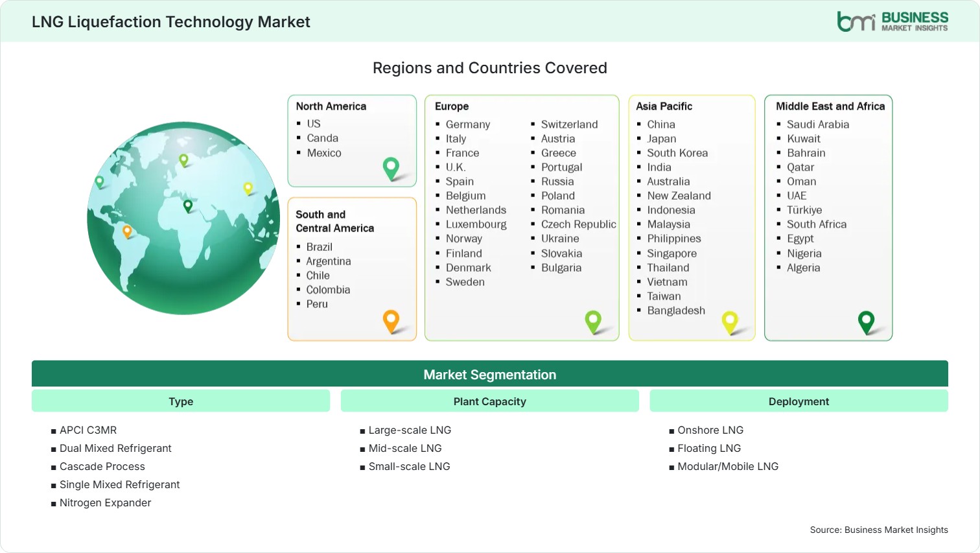This screenshot has width=980, height=553.
Task: Select the Type segmentation header
Action: point(181,401)
